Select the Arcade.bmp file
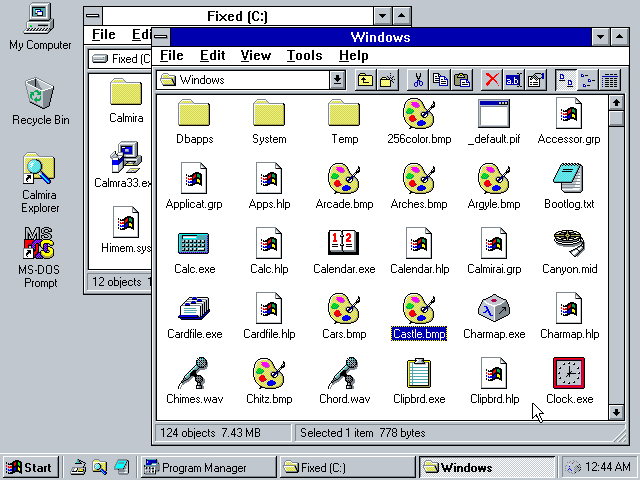Image resolution: width=640 pixels, height=480 pixels. click(x=344, y=187)
